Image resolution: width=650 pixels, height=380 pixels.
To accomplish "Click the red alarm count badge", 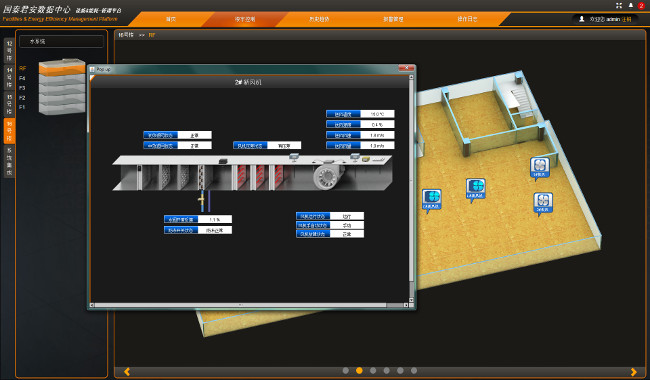I will [641, 5].
